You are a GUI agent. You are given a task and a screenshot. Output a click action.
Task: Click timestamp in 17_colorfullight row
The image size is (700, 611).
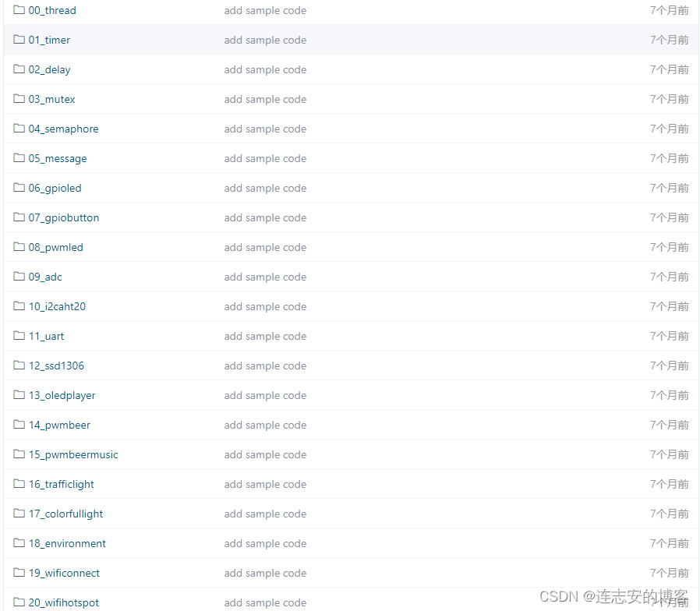coord(669,514)
